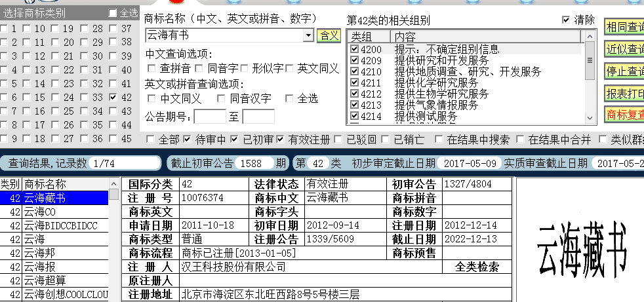This screenshot has height=302, width=644.
Task: Tick class 35 checkbox
Action: pyautogui.click(x=84, y=124)
